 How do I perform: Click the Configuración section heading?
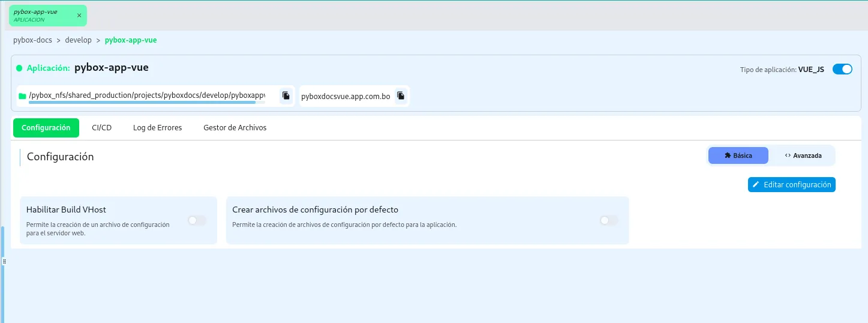point(60,157)
